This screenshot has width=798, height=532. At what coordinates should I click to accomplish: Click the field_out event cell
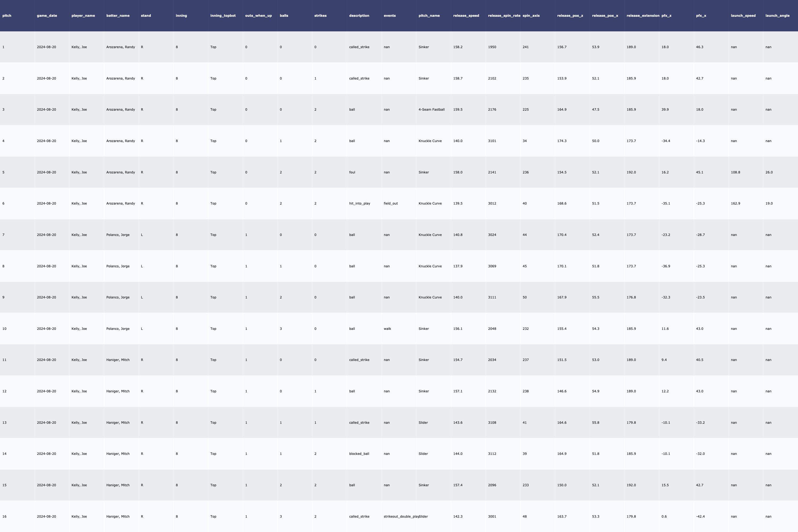pos(390,203)
